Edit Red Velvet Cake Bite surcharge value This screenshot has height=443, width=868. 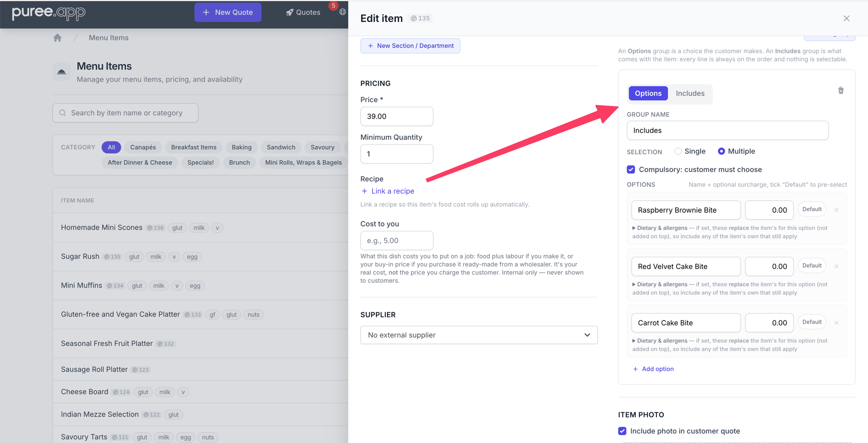[x=769, y=267]
